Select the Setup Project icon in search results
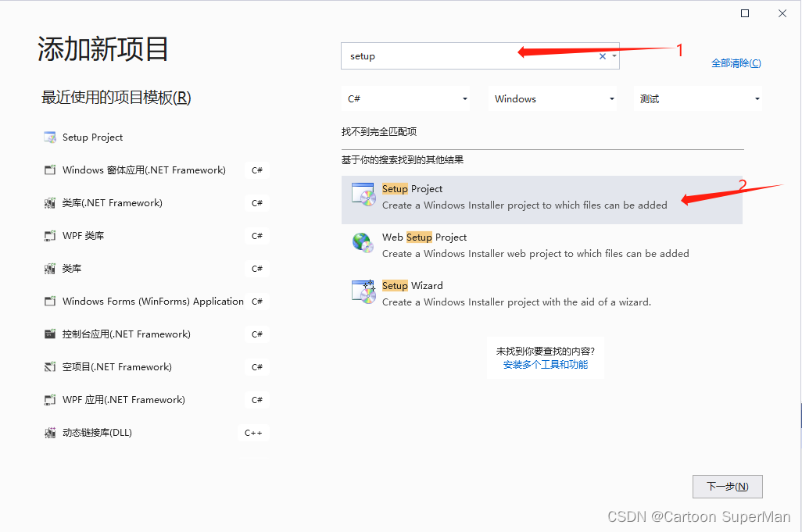This screenshot has height=532, width=802. click(x=363, y=195)
